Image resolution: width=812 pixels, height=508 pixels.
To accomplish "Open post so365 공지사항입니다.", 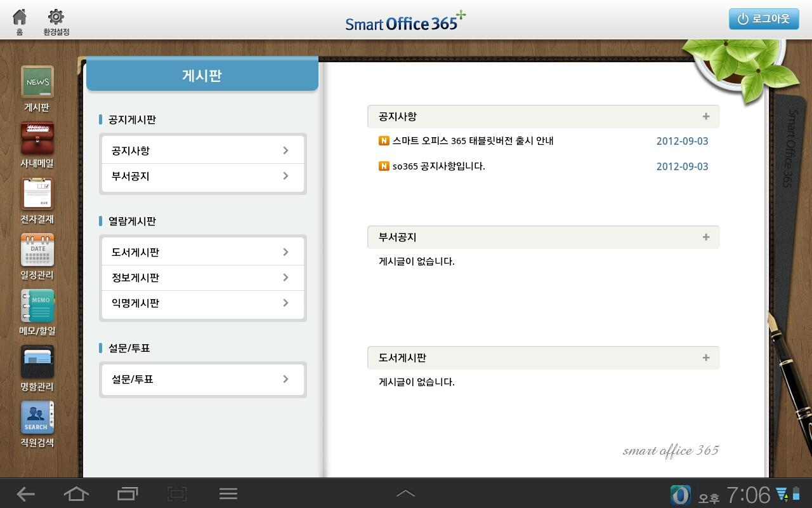I will click(438, 166).
